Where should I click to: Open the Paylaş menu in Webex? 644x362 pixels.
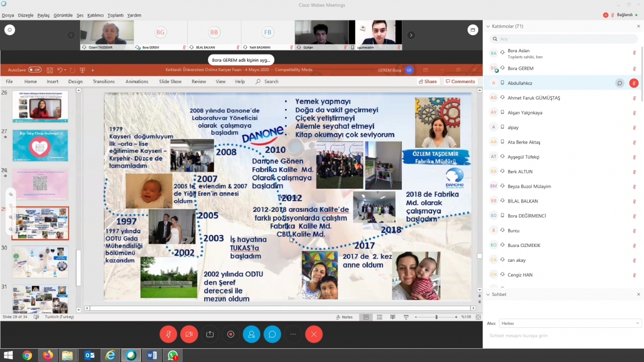43,15
